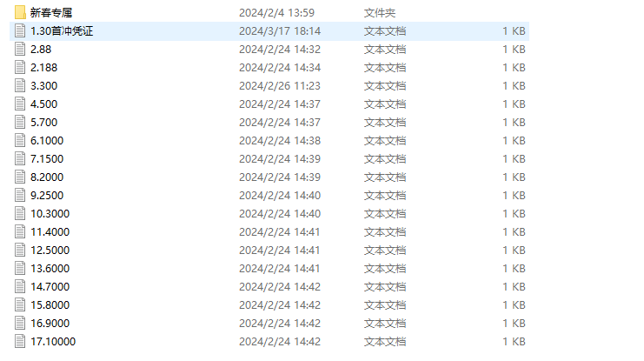
Task: Click the 2024/2/26 11:23 modified date
Action: (280, 85)
